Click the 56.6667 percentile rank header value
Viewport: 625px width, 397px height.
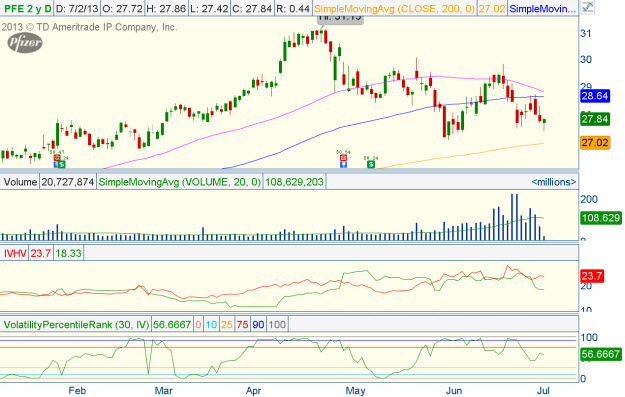(x=172, y=324)
